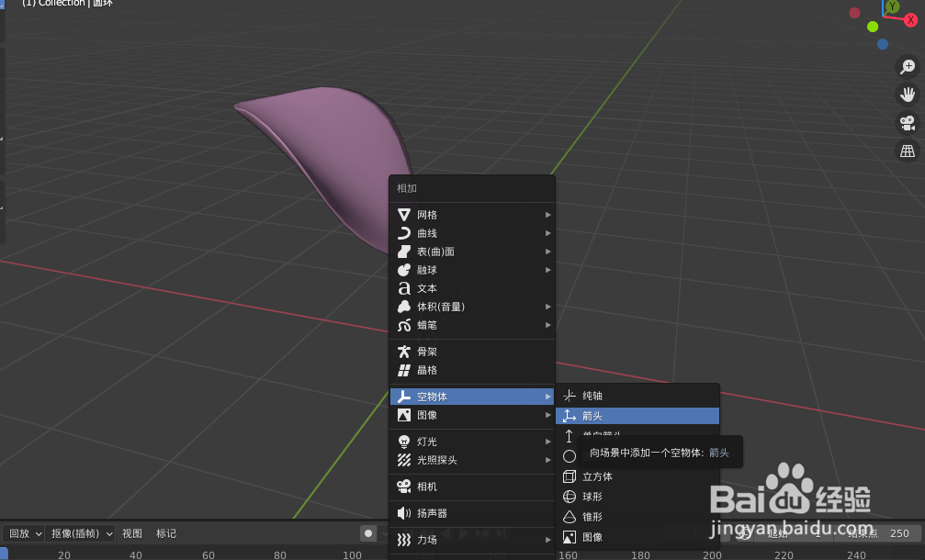Expand the 网格 submenu arrow
The height and width of the screenshot is (560, 925).
[547, 214]
